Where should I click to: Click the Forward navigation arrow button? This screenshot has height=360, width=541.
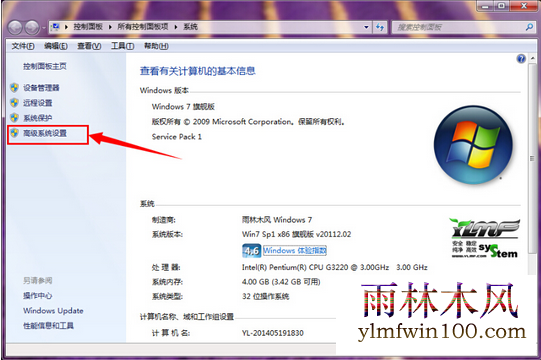coord(32,28)
